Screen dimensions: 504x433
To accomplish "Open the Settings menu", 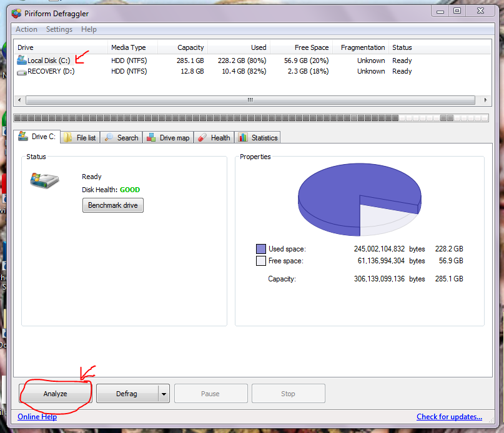I will (59, 29).
